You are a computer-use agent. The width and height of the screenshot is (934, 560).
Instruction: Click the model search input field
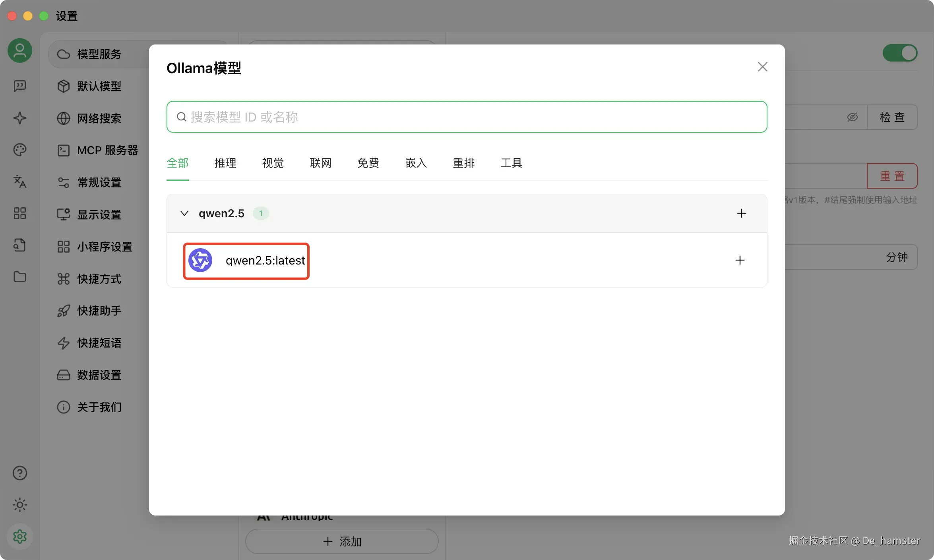click(467, 117)
